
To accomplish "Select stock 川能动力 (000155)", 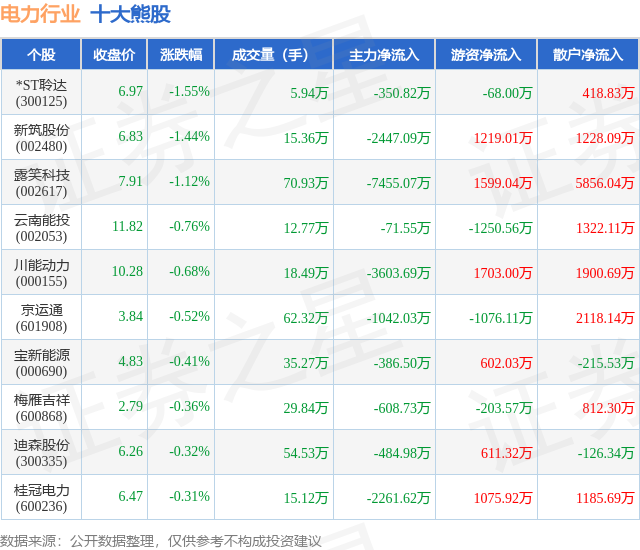I will pyautogui.click(x=41, y=273).
